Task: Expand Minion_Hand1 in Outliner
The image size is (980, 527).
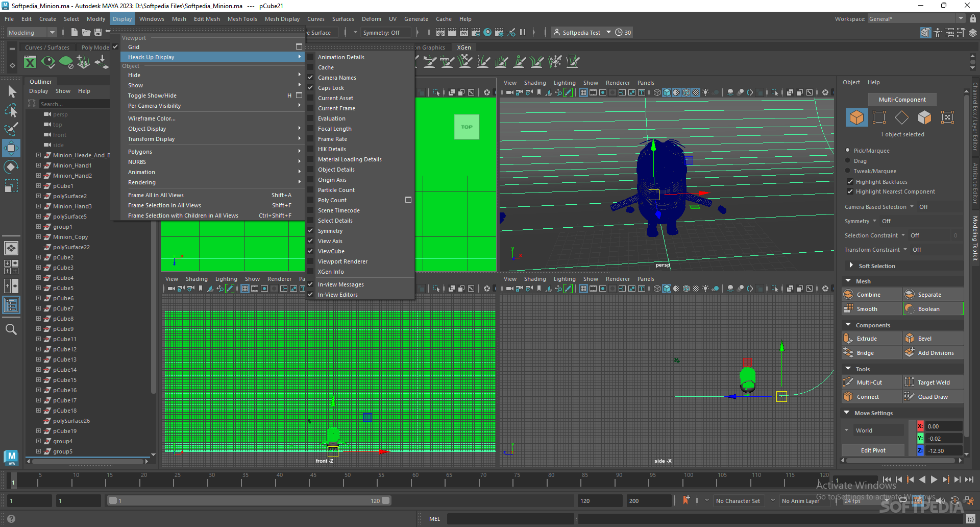Action: (38, 165)
